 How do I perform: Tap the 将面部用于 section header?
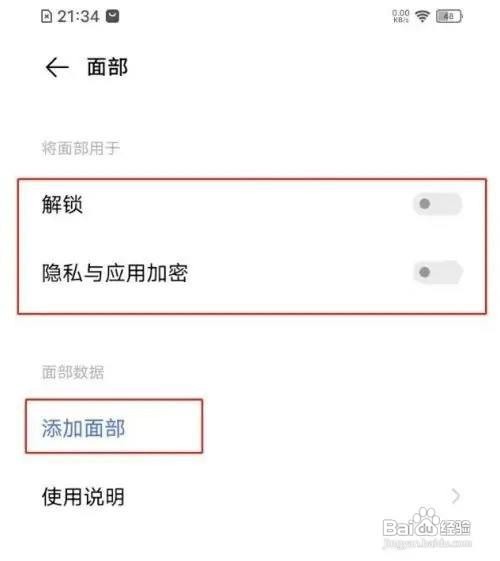pos(80,148)
